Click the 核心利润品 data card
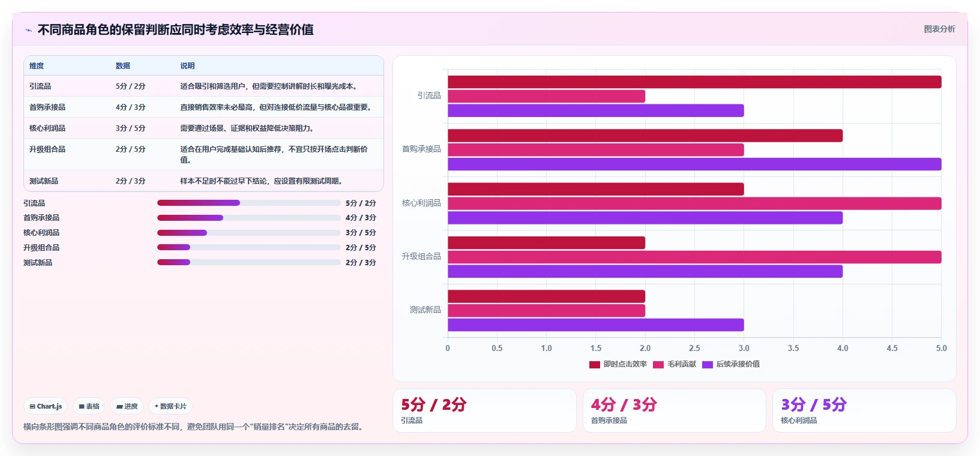The image size is (980, 456). [x=864, y=410]
